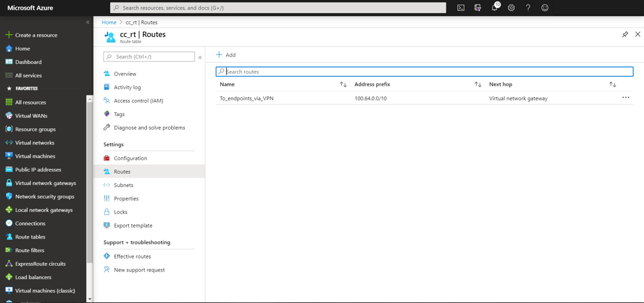Image resolution: width=644 pixels, height=303 pixels.
Task: Click ExpressRoute circuits triangle icon
Action: [x=8, y=264]
